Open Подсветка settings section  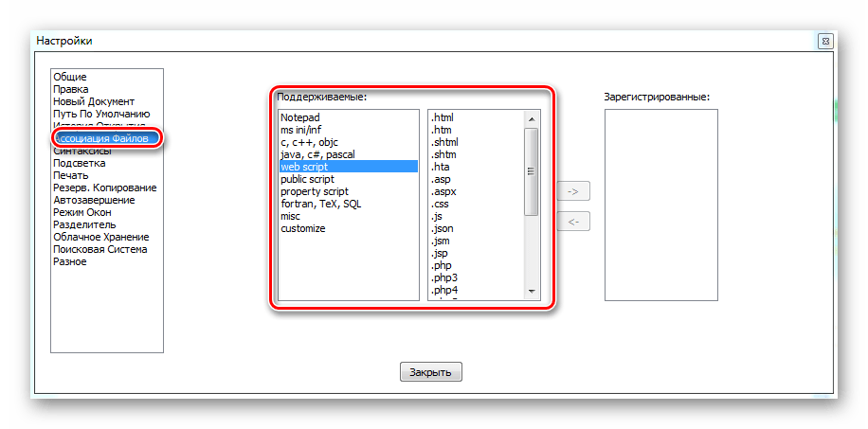(79, 163)
